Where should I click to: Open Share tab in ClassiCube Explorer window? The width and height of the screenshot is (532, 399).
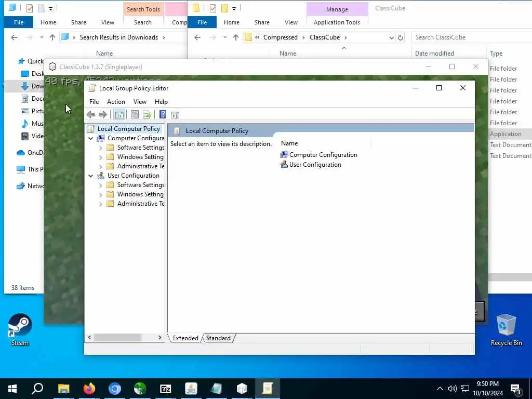click(262, 22)
